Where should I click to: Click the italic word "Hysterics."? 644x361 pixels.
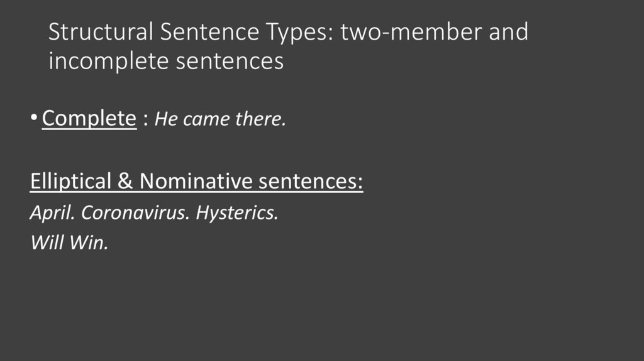236,213
